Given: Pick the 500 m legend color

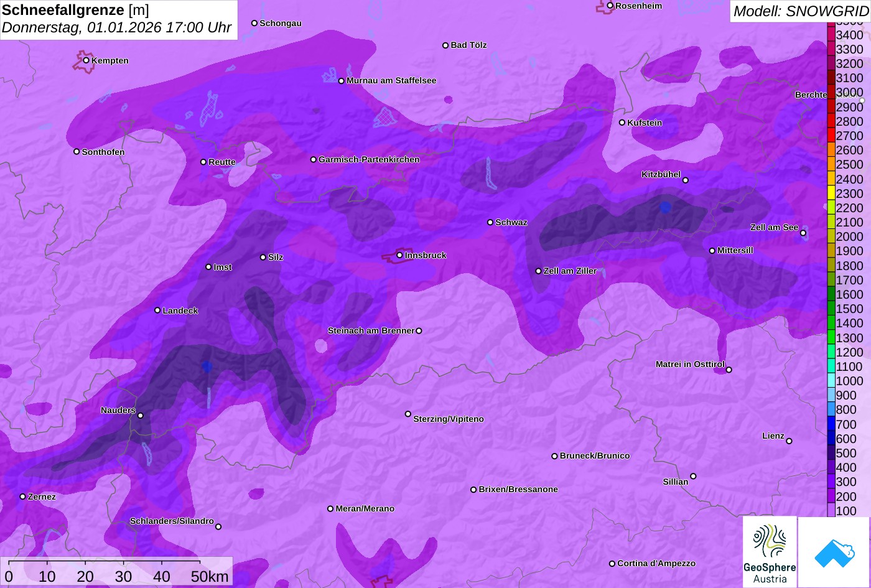Looking at the screenshot, I should 831,453.
